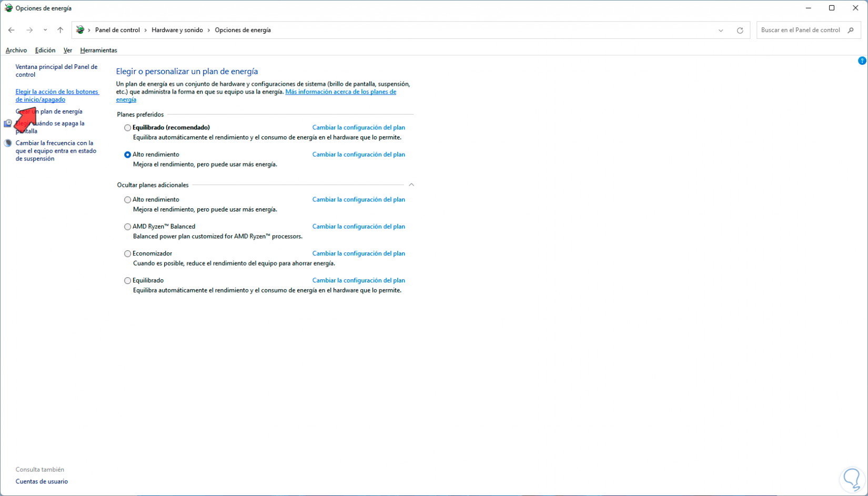The height and width of the screenshot is (496, 868).
Task: Open the chevron before Panel de control breadcrumb
Action: (x=89, y=30)
